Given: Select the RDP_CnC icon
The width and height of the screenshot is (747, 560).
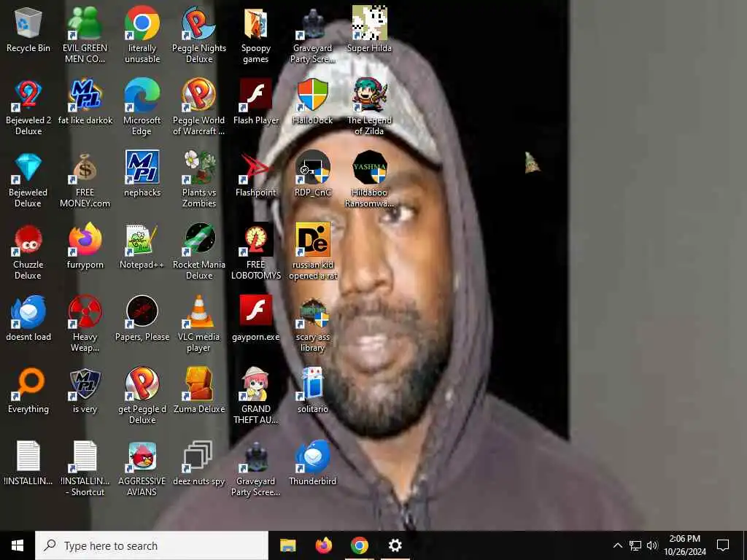Looking at the screenshot, I should pos(312,168).
